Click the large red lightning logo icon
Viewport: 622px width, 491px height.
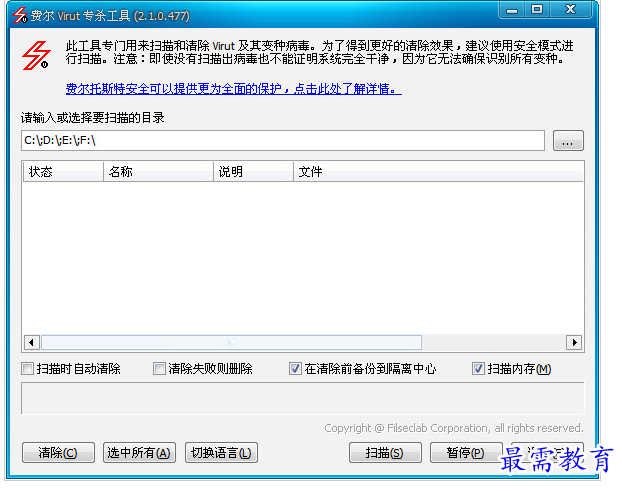36,56
